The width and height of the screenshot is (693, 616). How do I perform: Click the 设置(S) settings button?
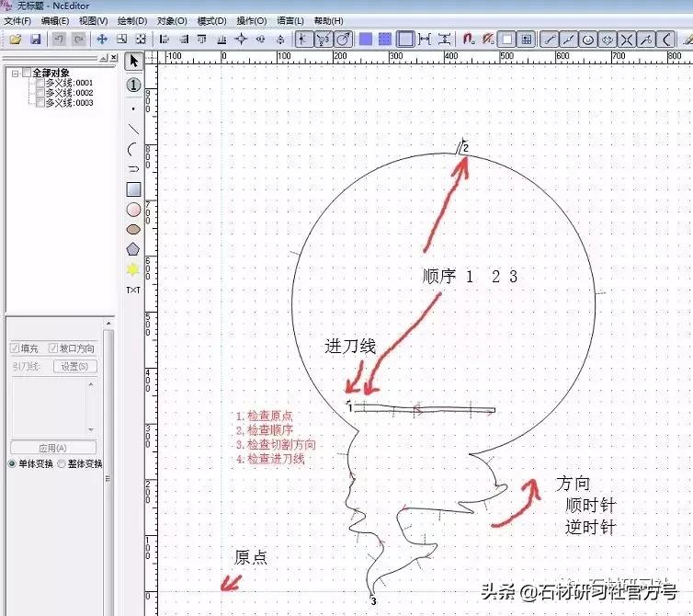point(70,366)
